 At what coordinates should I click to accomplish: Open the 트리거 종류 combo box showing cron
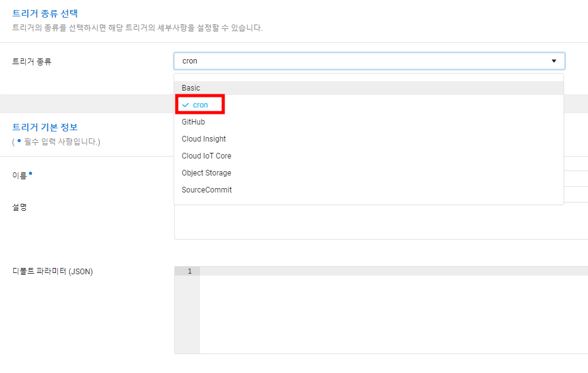pyautogui.click(x=369, y=61)
